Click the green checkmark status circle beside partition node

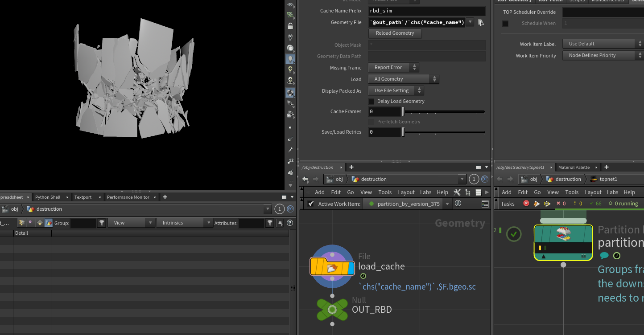(514, 234)
